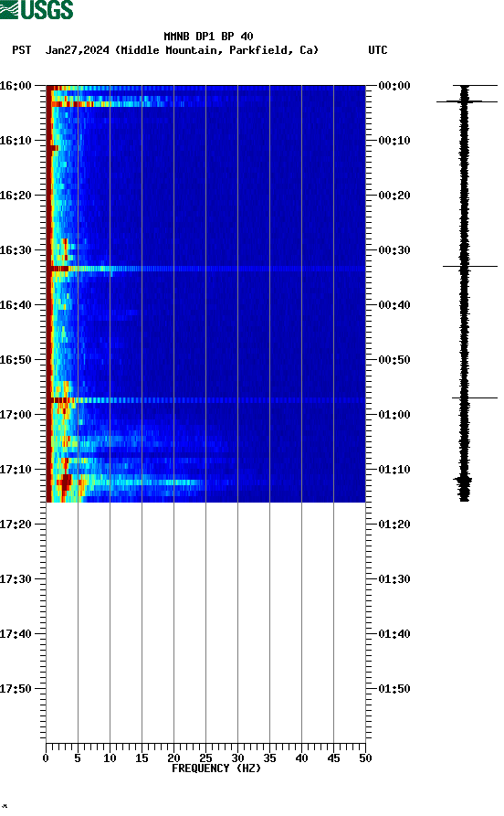Click the 30 Hz frequency tick label

point(237,758)
